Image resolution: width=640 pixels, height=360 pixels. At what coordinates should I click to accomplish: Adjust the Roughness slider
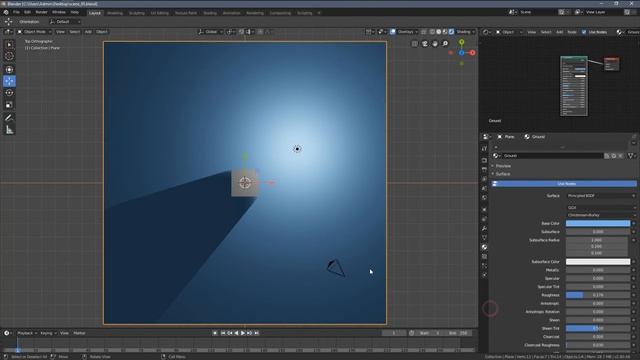tap(598, 295)
